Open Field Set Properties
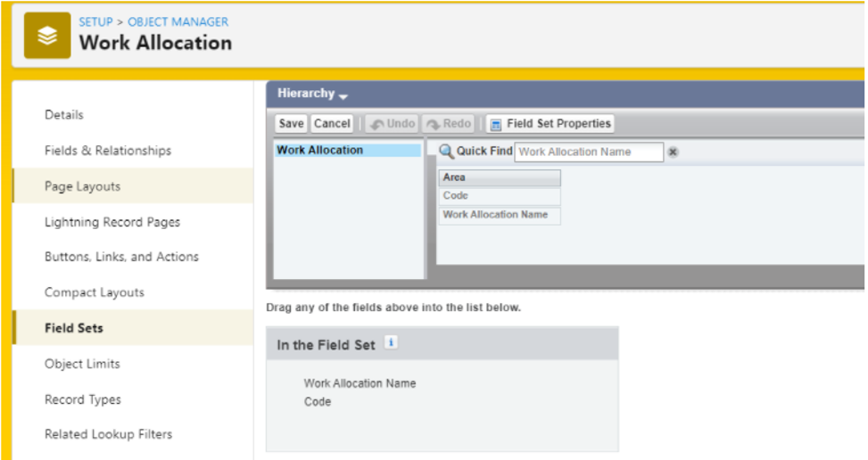This screenshot has width=868, height=460. click(x=550, y=124)
